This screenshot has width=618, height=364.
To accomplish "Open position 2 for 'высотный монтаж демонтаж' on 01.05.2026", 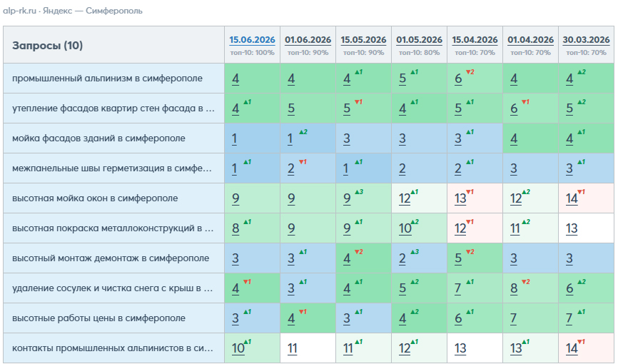I will coord(402,258).
